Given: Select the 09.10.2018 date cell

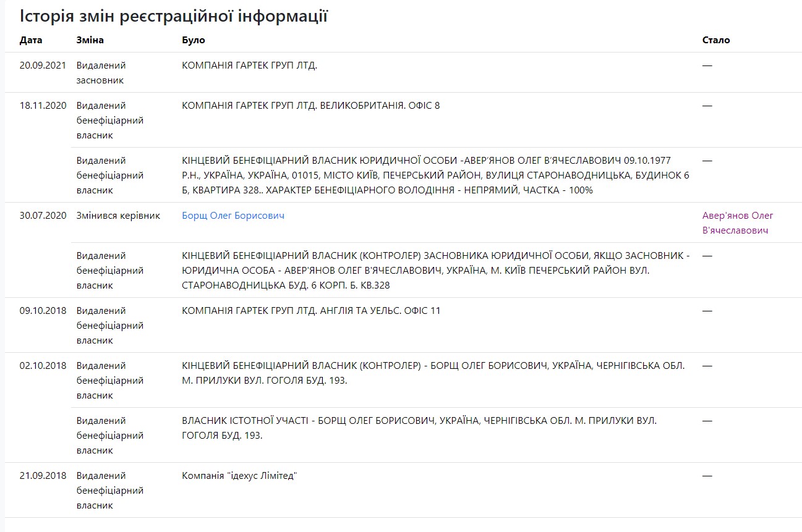Looking at the screenshot, I should pyautogui.click(x=43, y=311).
